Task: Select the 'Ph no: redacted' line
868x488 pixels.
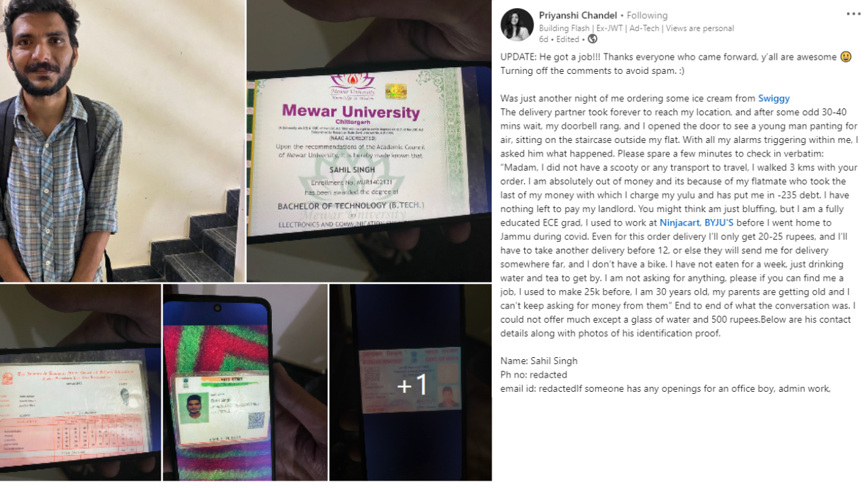Action: point(534,374)
